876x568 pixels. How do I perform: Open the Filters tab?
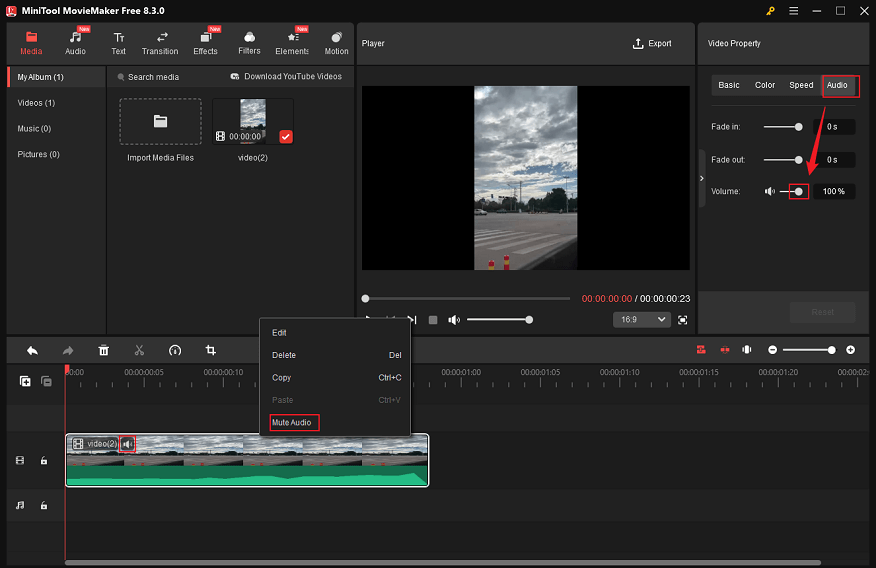coord(249,43)
